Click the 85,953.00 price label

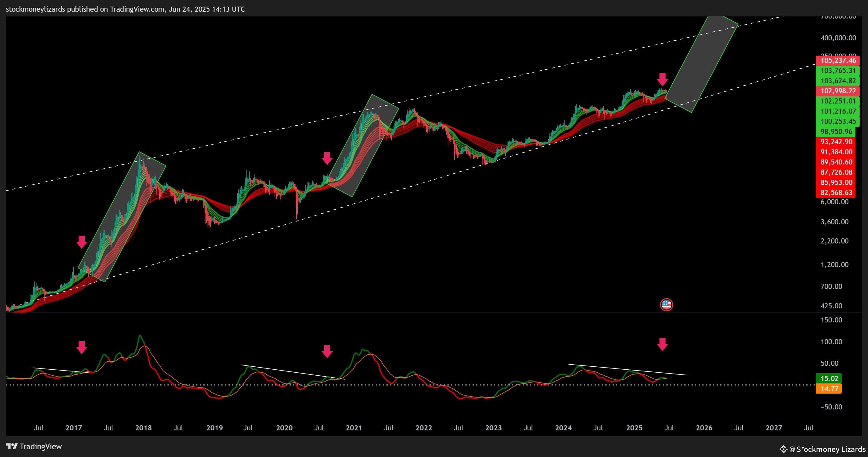(836, 182)
